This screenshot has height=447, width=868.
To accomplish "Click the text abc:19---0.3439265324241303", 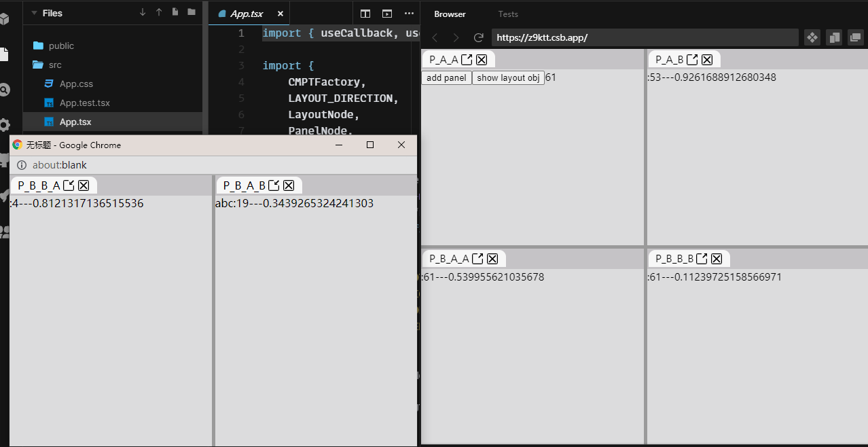I will click(294, 203).
